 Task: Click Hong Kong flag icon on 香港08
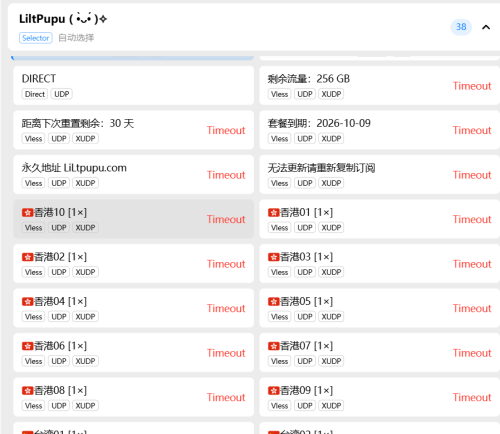coord(27,390)
